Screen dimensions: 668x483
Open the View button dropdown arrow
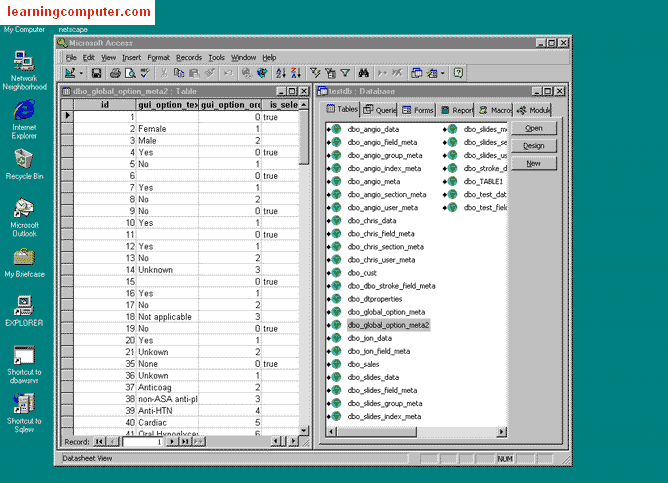pos(81,73)
